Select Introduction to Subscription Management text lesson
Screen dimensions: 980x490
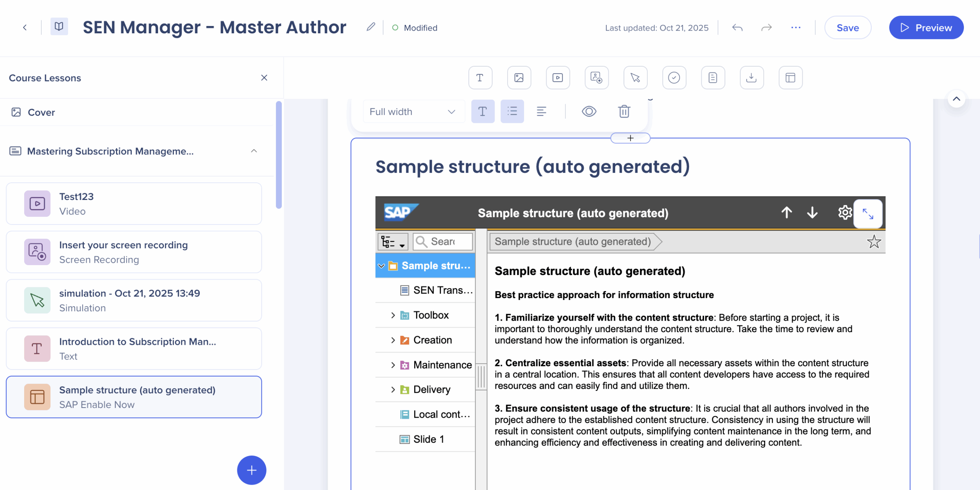coord(134,349)
